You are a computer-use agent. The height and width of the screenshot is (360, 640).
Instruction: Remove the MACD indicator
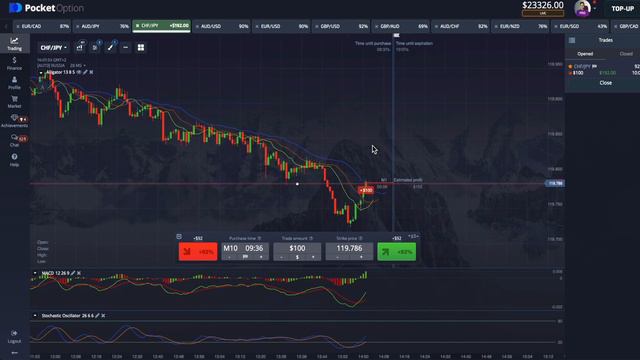click(x=79, y=273)
